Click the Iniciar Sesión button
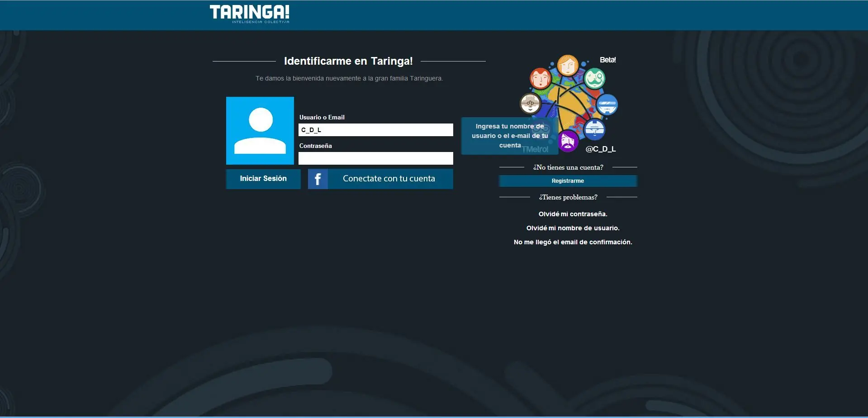This screenshot has height=418, width=868. tap(263, 179)
